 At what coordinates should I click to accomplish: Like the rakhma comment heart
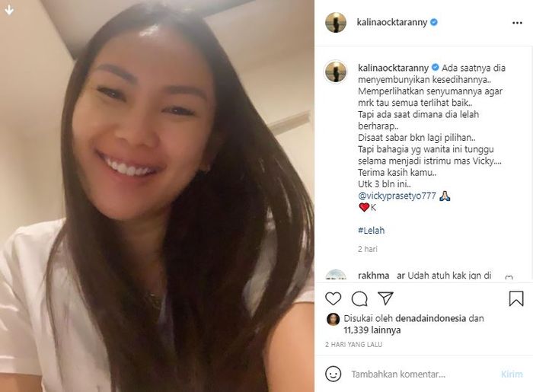point(509,278)
